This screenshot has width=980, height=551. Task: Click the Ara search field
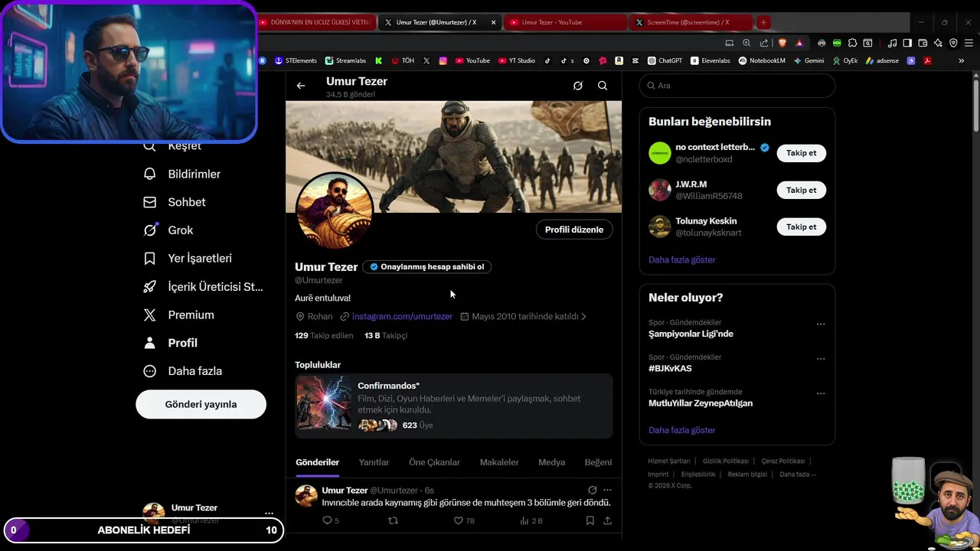(x=737, y=86)
